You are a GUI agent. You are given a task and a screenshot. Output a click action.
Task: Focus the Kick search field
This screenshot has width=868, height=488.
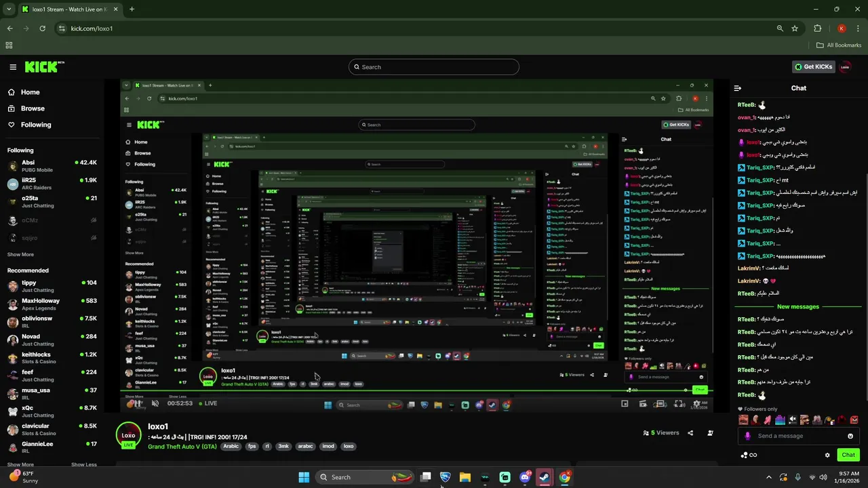tap(434, 67)
